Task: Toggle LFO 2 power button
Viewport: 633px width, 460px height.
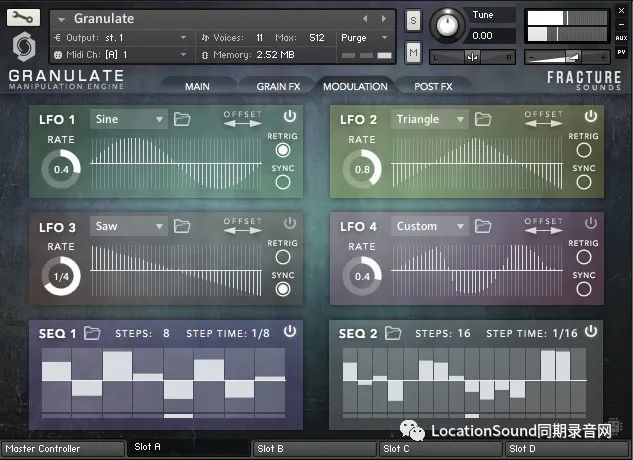Action: (x=591, y=116)
